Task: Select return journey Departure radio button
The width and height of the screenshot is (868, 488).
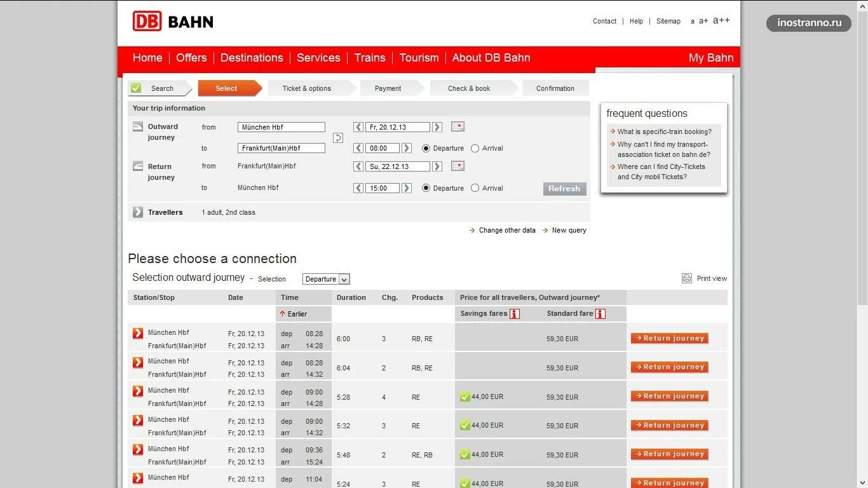Action: (426, 188)
